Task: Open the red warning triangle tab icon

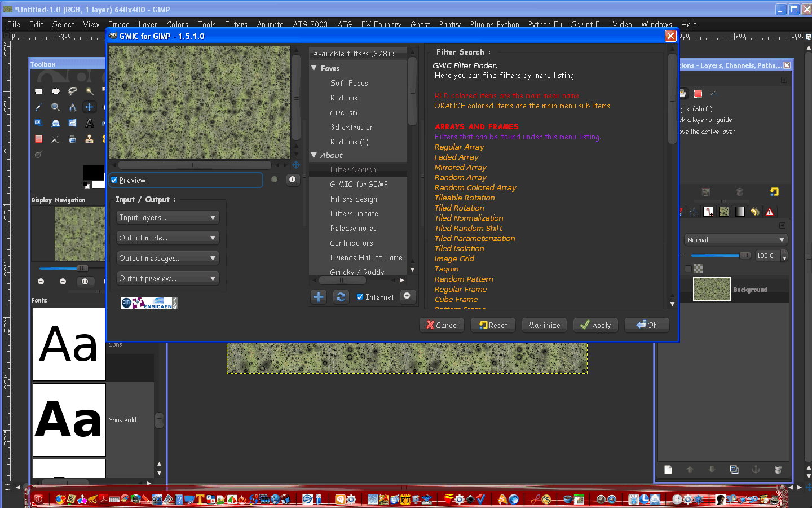Action: point(770,212)
